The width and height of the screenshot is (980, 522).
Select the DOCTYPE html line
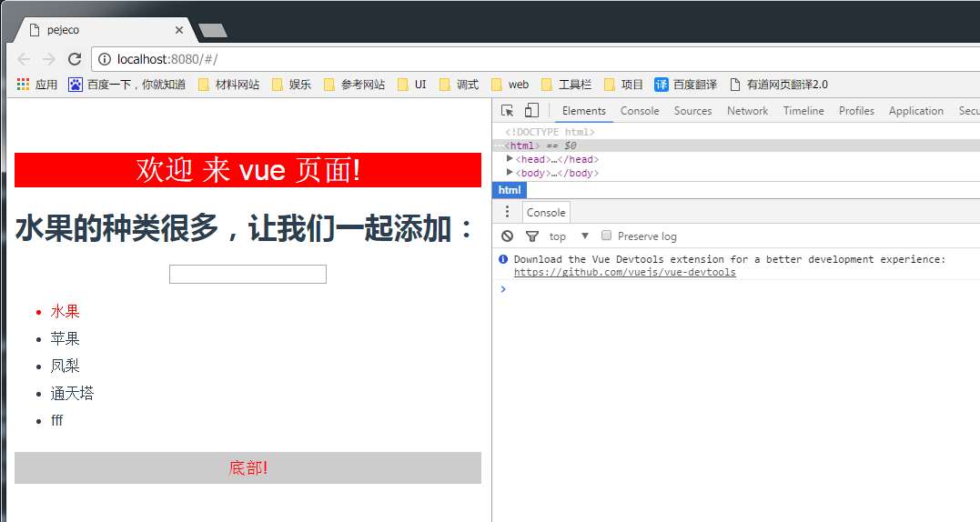tap(550, 132)
